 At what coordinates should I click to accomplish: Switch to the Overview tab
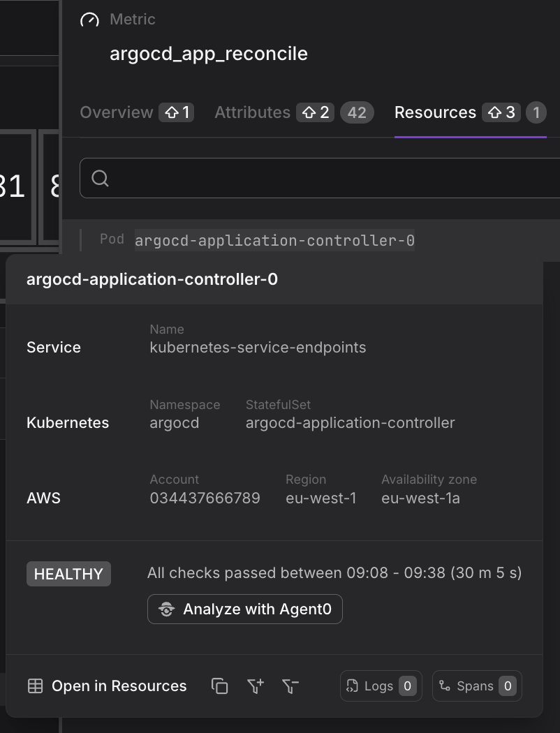(117, 112)
